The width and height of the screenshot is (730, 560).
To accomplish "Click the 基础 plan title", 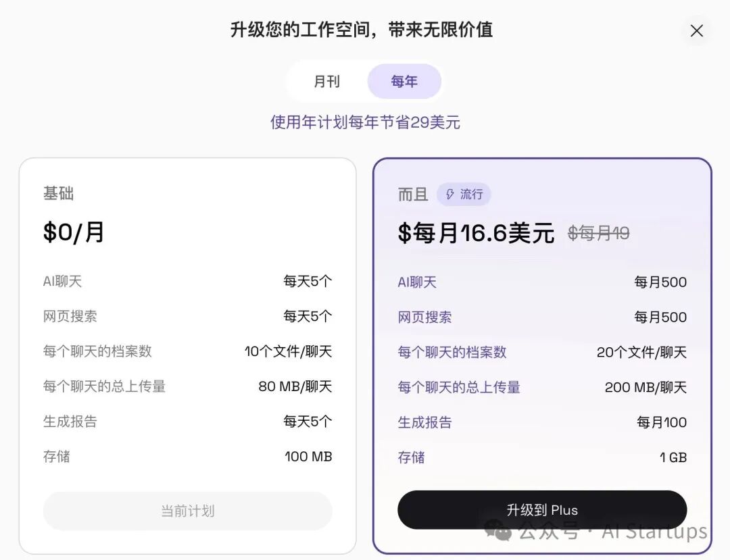I will point(58,193).
